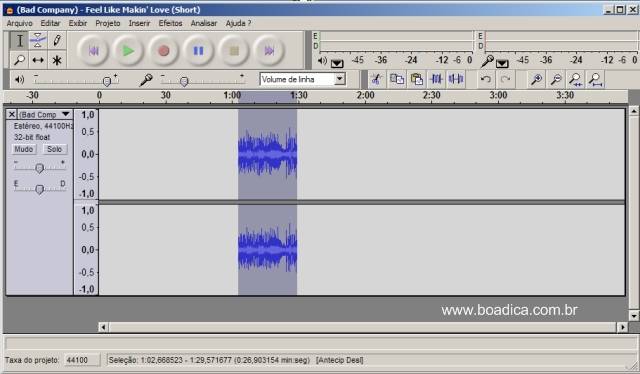The image size is (640, 374).
Task: Click Fit project in window icon
Action: pyautogui.click(x=596, y=79)
